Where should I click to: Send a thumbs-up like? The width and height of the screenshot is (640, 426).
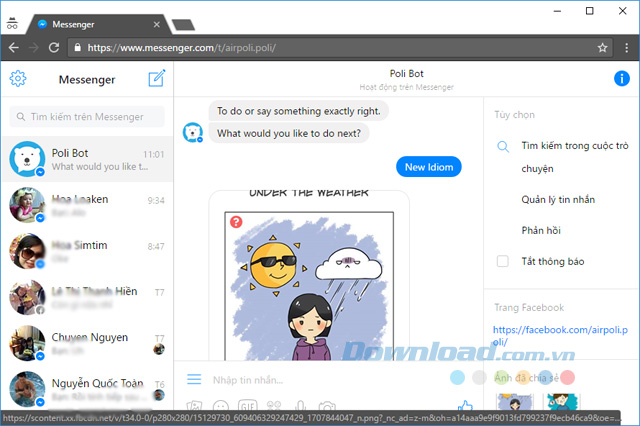464,406
